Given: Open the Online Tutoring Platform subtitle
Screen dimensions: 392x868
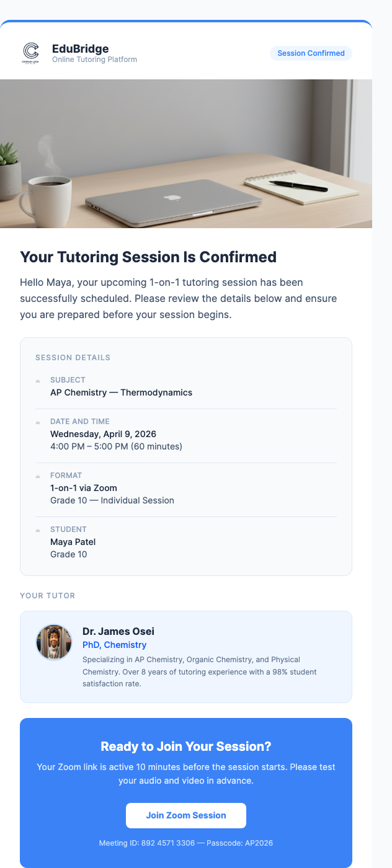Looking at the screenshot, I should [x=94, y=60].
